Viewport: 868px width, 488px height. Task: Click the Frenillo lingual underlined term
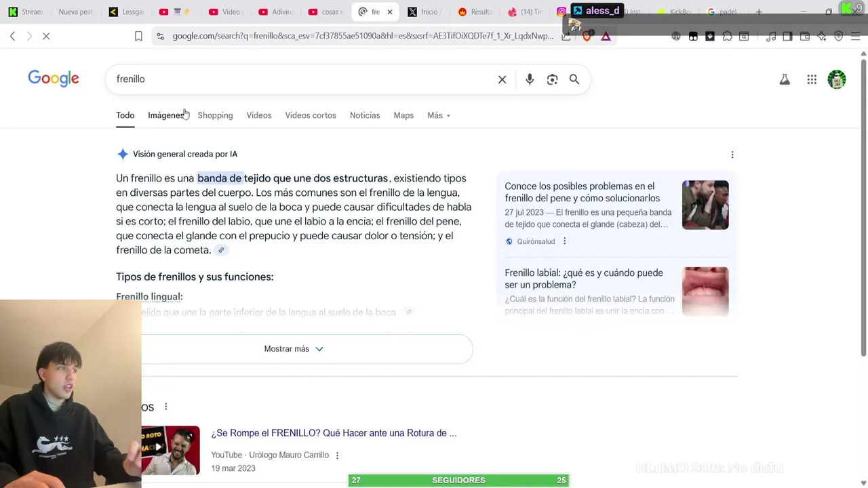149,297
